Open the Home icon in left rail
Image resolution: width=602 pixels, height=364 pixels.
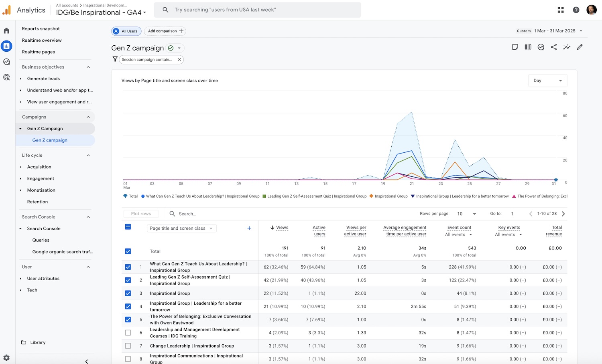[x=6, y=31]
